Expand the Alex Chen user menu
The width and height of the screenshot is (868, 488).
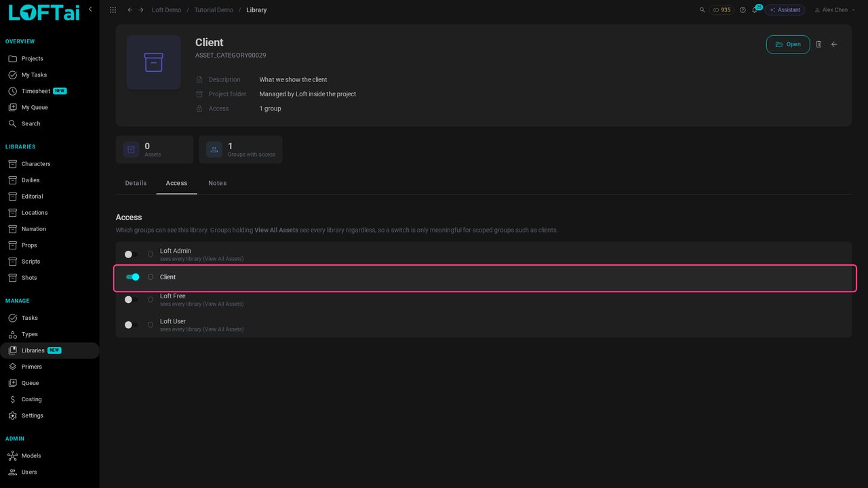click(835, 10)
